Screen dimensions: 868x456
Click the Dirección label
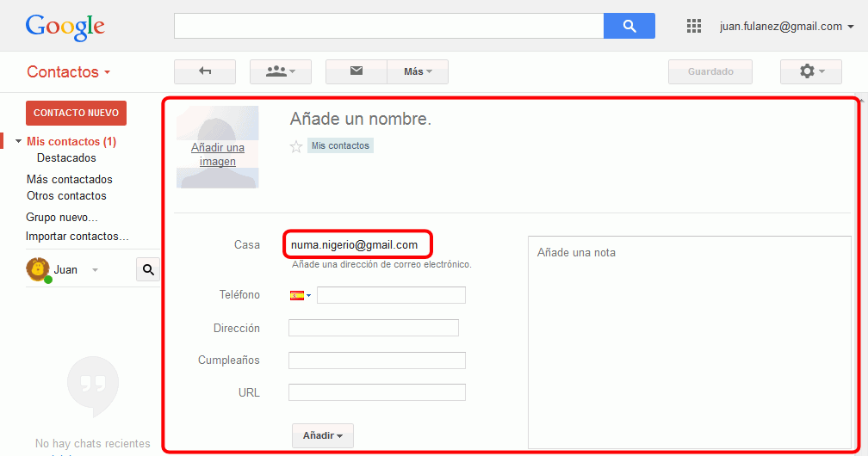point(236,328)
